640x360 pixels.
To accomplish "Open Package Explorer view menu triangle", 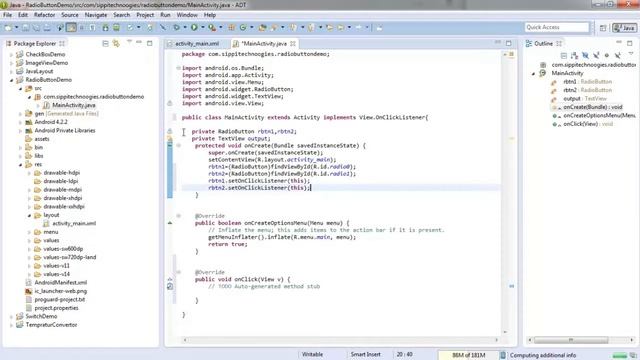I will 129,42.
